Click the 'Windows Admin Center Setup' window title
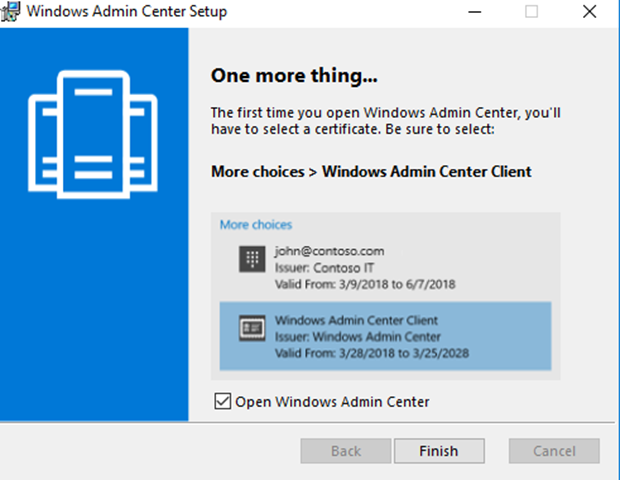Viewport: 620px width, 480px height. (127, 11)
